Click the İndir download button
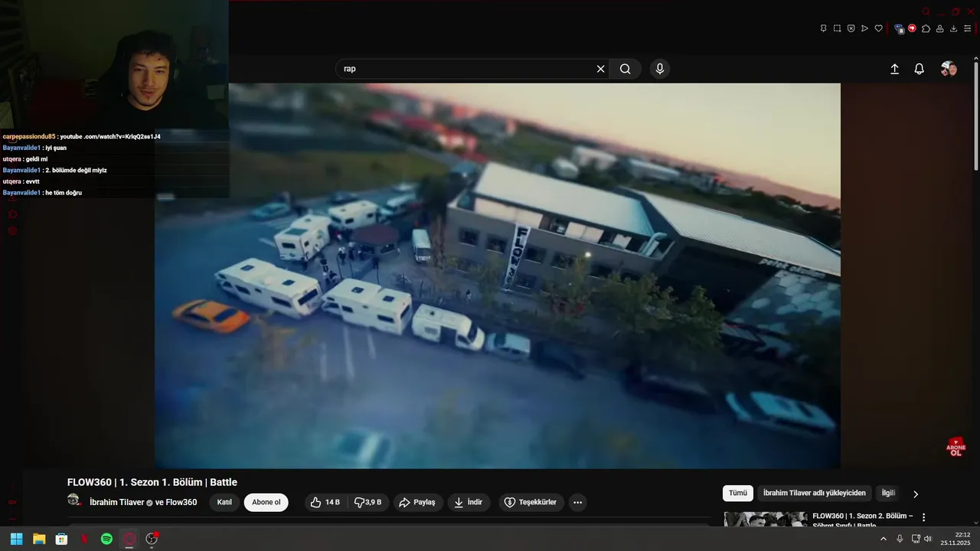 point(469,502)
